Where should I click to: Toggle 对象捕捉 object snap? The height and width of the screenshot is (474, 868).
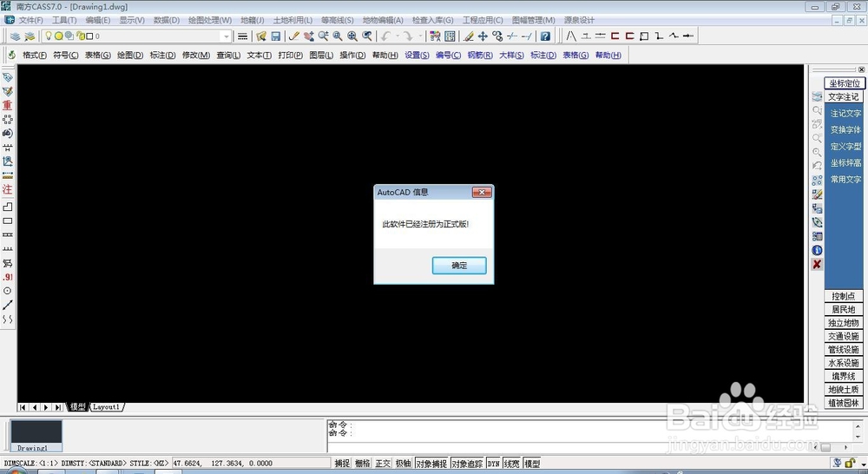431,464
